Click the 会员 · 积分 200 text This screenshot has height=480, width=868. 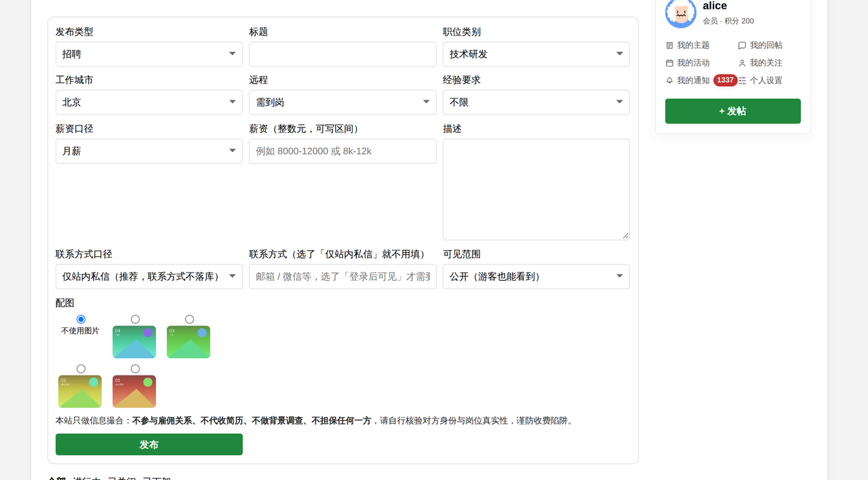coord(728,21)
